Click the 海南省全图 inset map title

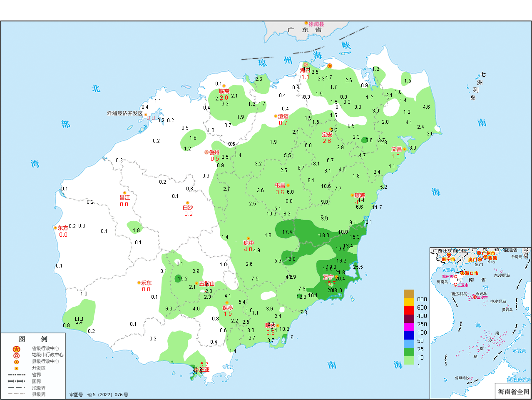pyautogui.click(x=513, y=391)
